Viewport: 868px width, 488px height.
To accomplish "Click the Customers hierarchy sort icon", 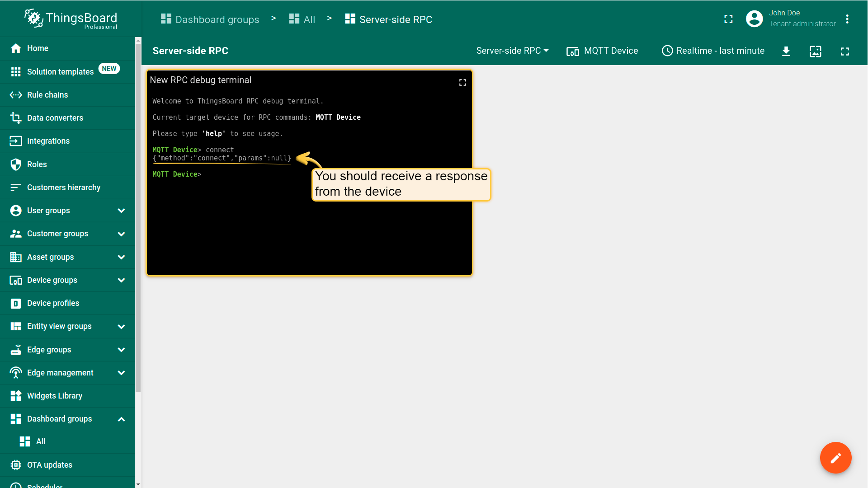I will [16, 188].
